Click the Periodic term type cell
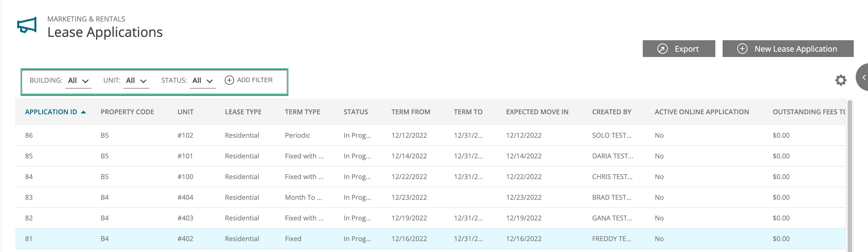The height and width of the screenshot is (252, 868). click(298, 135)
